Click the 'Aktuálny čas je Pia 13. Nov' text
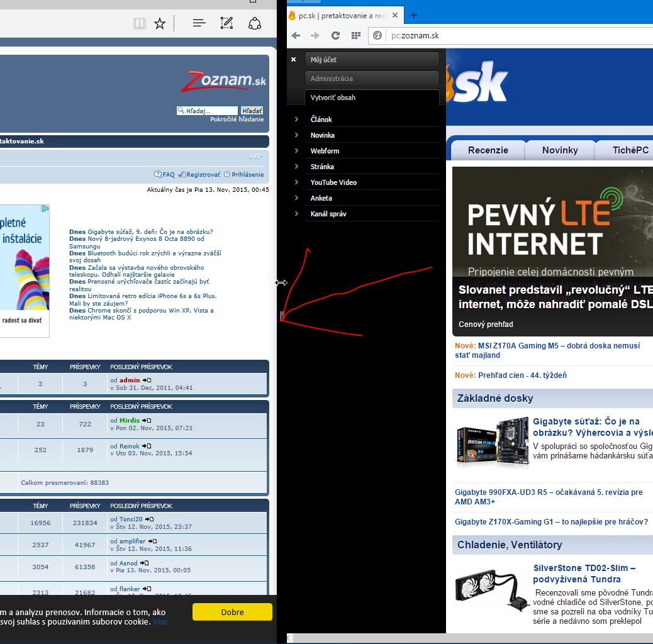 pos(208,189)
